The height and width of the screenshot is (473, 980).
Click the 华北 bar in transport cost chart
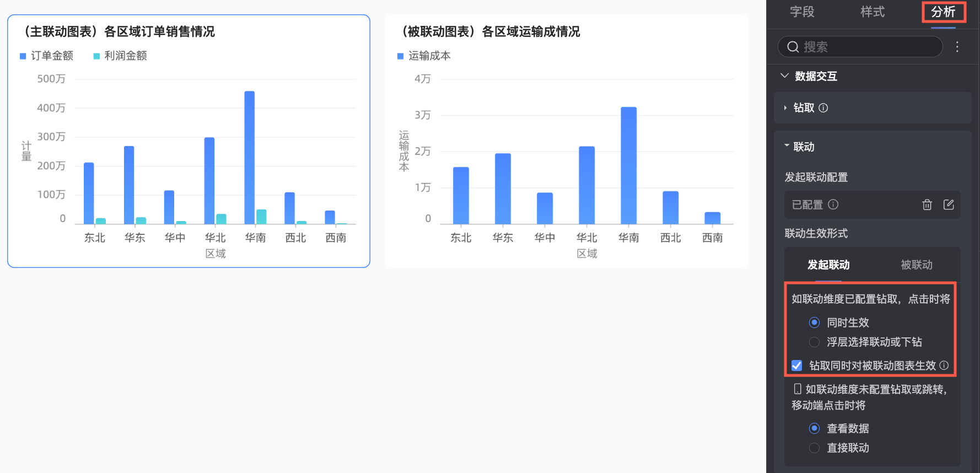(x=586, y=185)
